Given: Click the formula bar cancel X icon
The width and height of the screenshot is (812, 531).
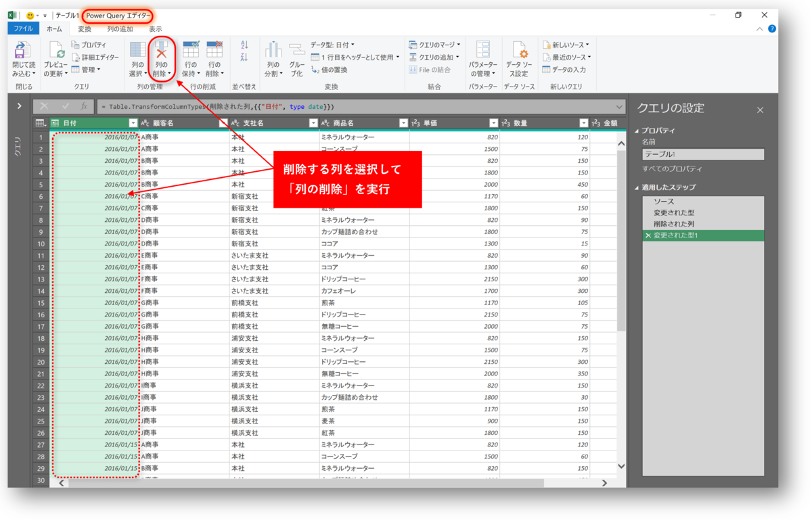Looking at the screenshot, I should tap(45, 106).
